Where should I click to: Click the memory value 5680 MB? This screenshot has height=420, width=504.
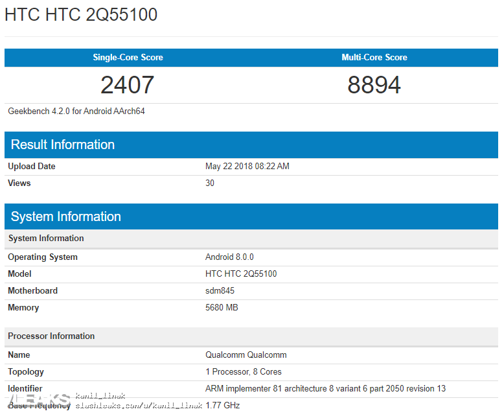pos(222,307)
